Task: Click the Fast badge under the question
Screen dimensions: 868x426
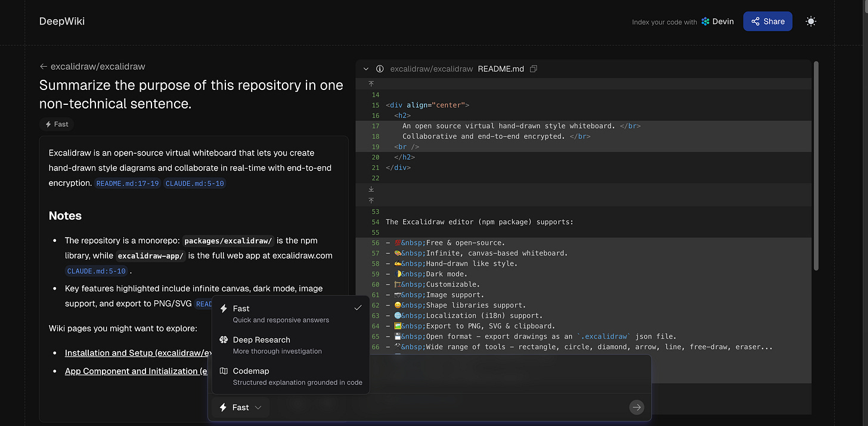Action: point(57,124)
